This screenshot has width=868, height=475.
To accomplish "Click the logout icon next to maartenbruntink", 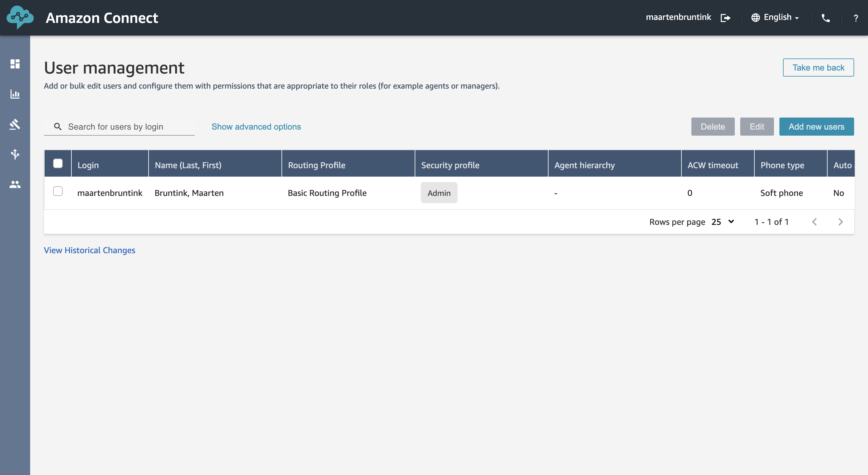I will (725, 17).
